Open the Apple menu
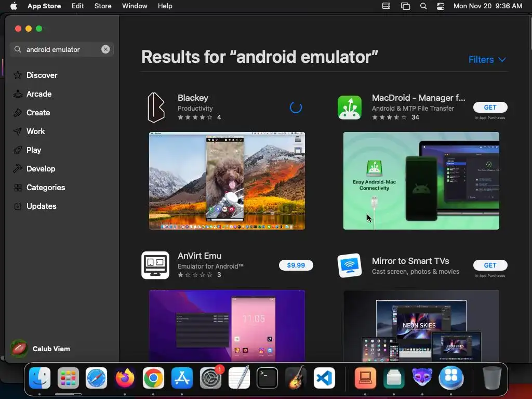The height and width of the screenshot is (399, 532). pyautogui.click(x=14, y=6)
